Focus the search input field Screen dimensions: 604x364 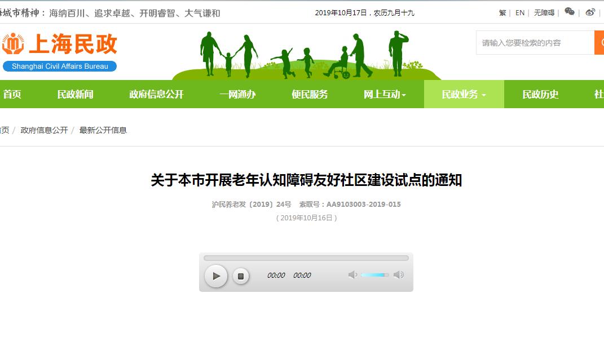click(x=534, y=43)
